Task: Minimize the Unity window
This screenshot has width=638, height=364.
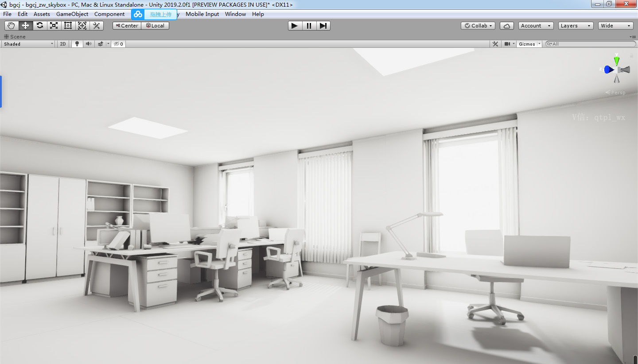Action: [x=597, y=4]
